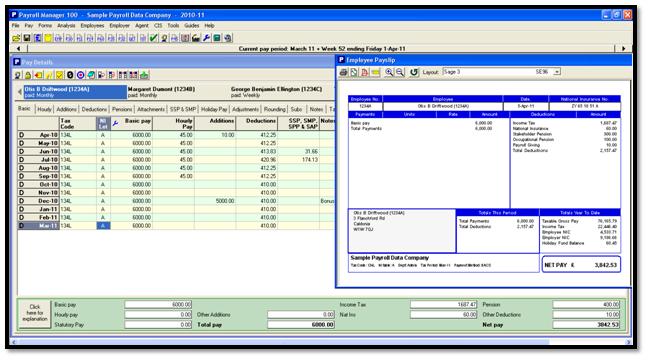Click the 174.13 SSP value for Jul-10
The height and width of the screenshot is (360, 648).
click(x=298, y=160)
